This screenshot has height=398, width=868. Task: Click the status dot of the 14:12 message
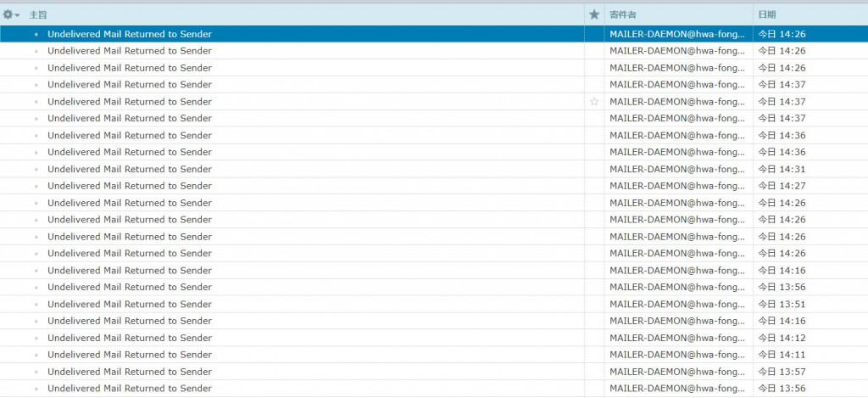[36, 338]
